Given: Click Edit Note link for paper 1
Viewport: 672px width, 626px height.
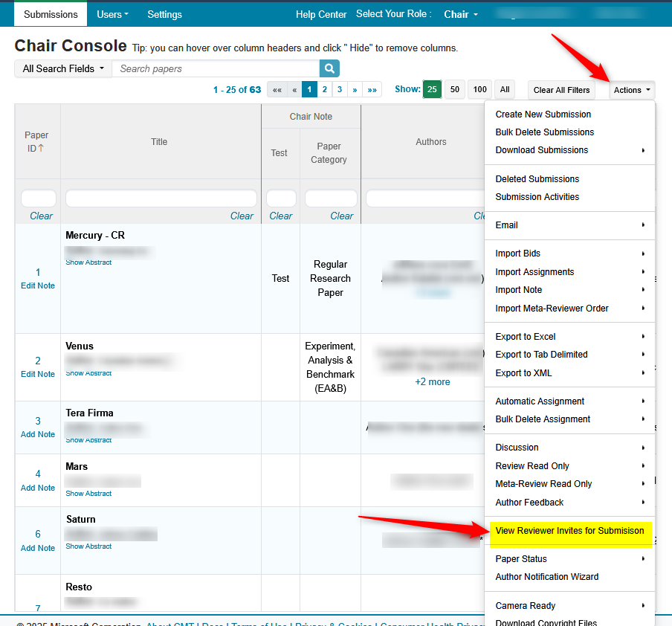Looking at the screenshot, I should click(x=38, y=285).
